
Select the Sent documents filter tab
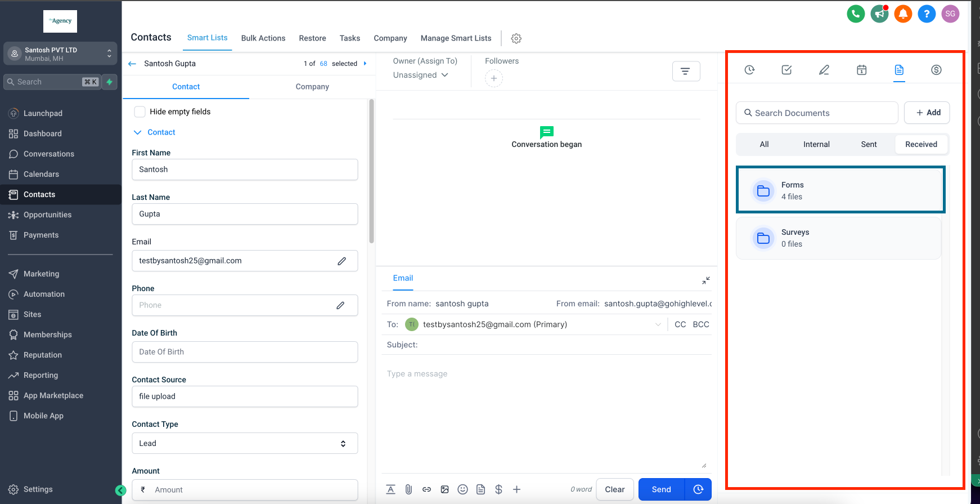[869, 144]
